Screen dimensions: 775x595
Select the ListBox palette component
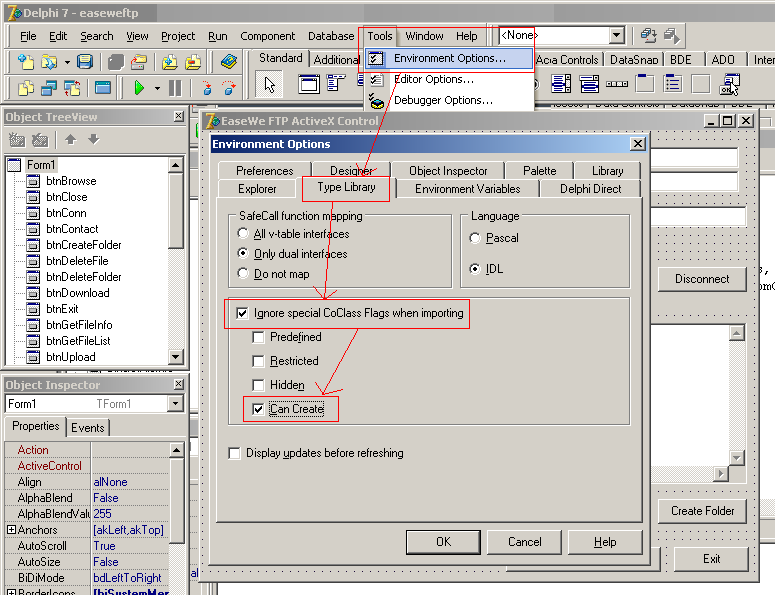[x=561, y=84]
